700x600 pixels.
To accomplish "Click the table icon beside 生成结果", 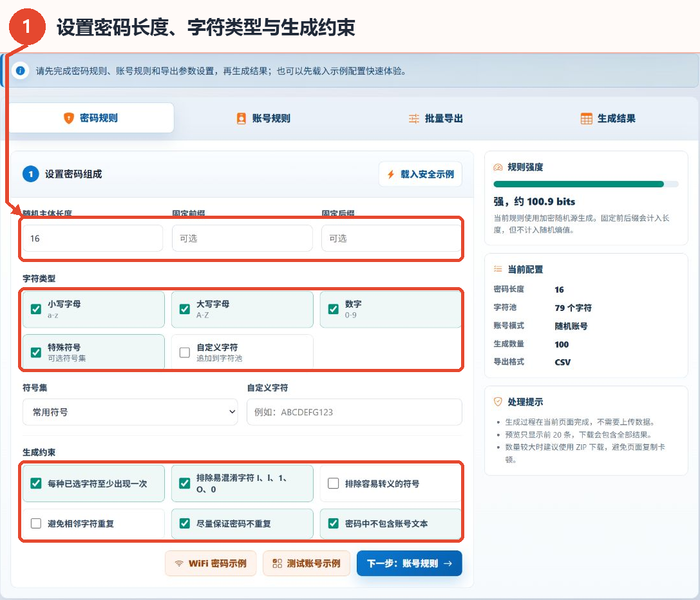I will [587, 118].
